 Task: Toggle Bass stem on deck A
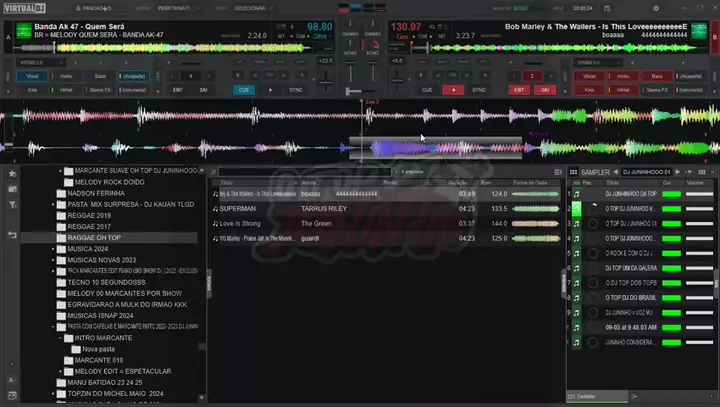pos(100,76)
